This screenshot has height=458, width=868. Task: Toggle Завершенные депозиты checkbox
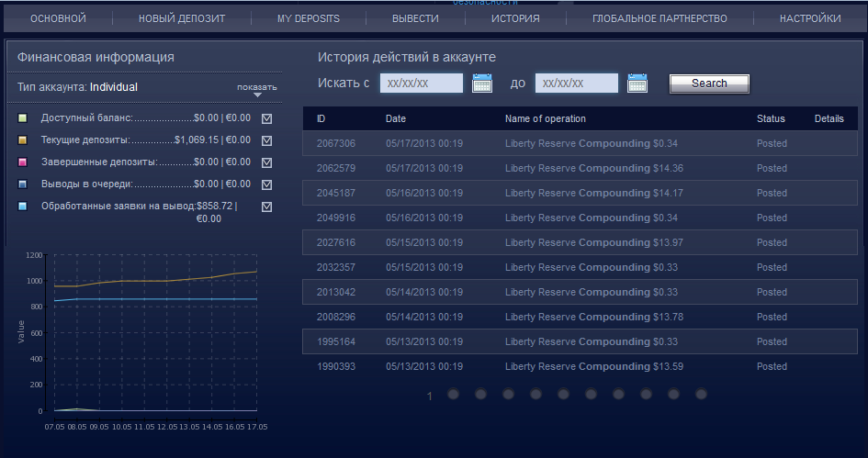267,162
